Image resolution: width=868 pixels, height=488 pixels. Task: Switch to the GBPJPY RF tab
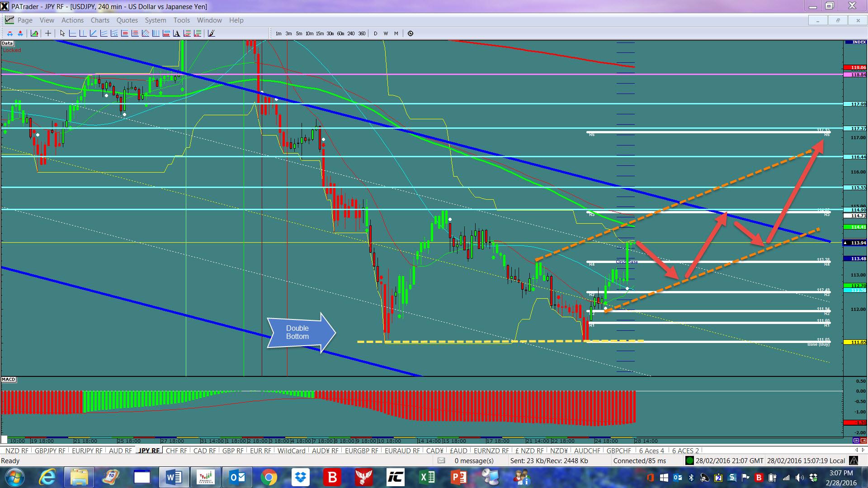[x=50, y=450]
